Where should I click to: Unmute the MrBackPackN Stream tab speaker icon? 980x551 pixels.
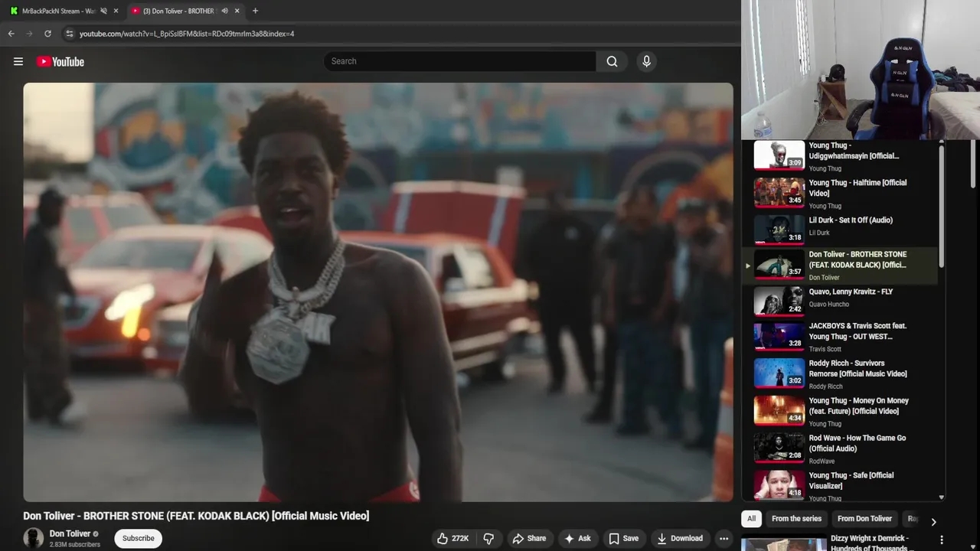103,11
